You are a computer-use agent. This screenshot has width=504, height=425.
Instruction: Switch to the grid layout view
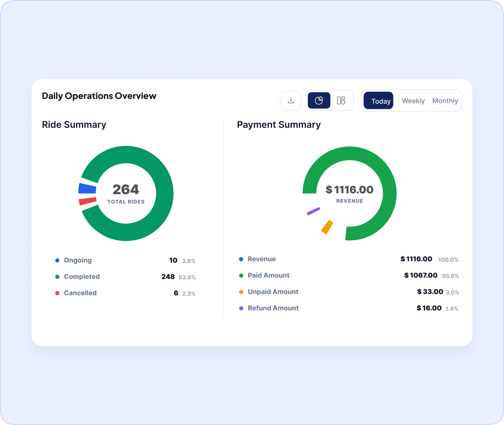click(x=341, y=101)
